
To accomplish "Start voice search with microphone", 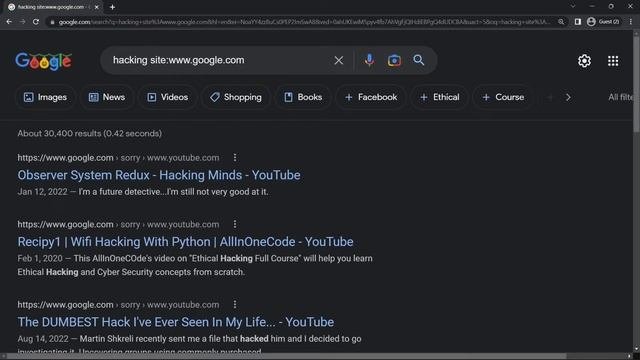I will [369, 60].
